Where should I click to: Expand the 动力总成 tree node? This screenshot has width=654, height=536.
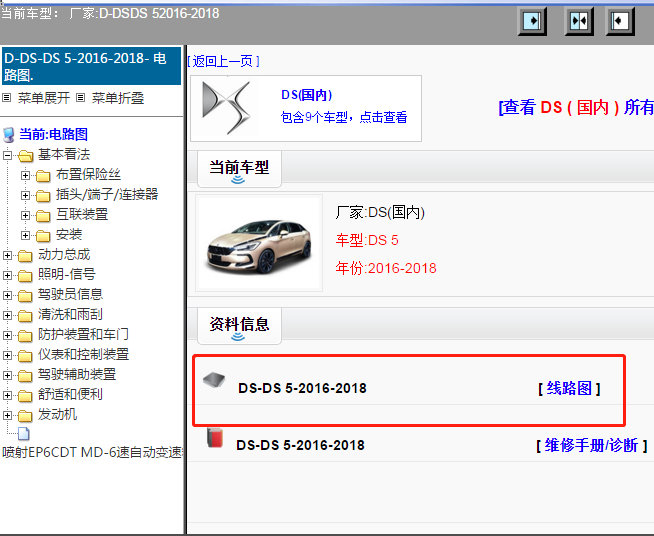(x=9, y=255)
